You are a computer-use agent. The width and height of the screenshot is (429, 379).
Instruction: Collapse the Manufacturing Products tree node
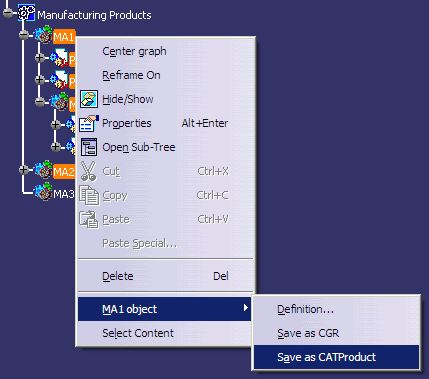(8, 13)
